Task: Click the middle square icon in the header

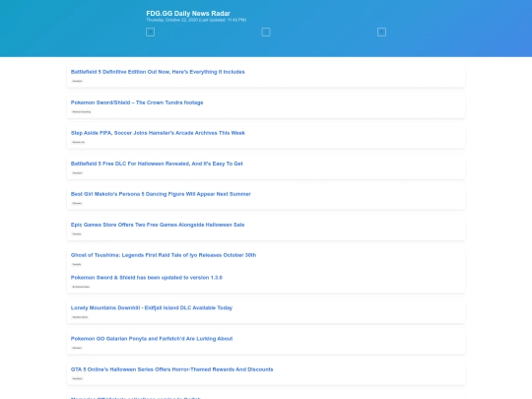Action: [x=266, y=32]
